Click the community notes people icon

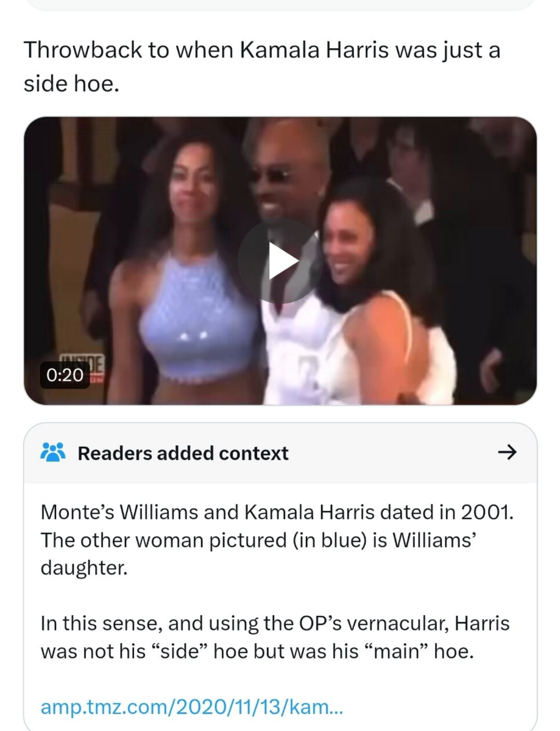click(x=52, y=453)
